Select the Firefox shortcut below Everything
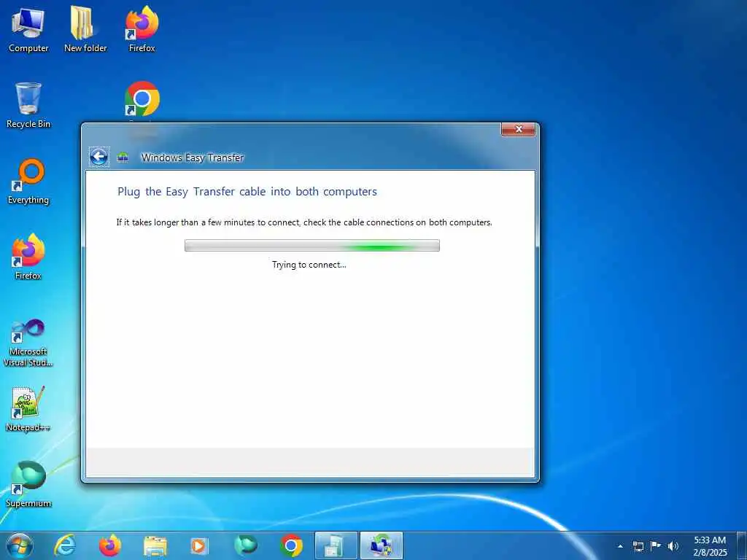This screenshot has width=747, height=560. click(28, 257)
